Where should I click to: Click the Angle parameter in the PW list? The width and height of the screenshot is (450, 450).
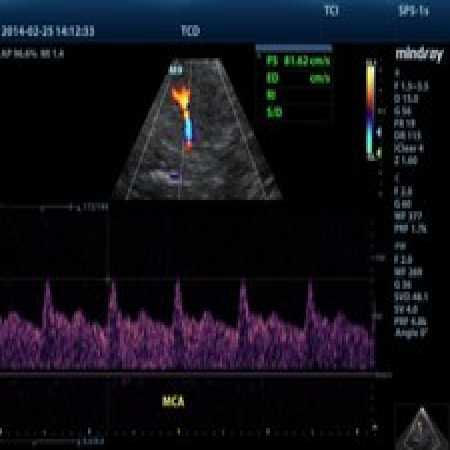point(411,332)
